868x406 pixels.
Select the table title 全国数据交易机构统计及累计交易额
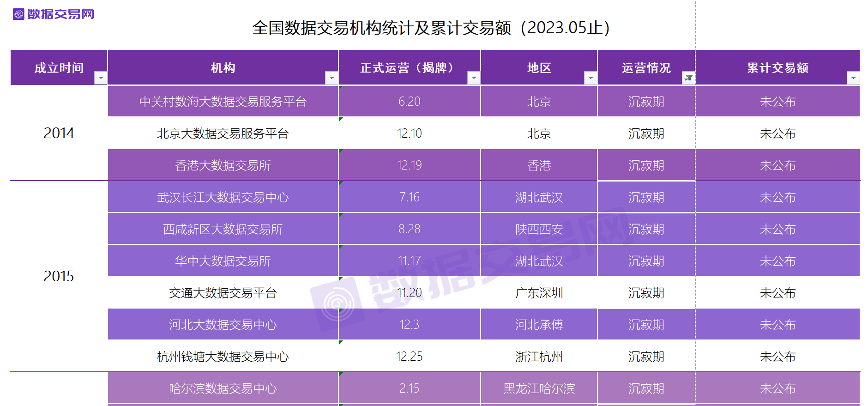[x=431, y=28]
